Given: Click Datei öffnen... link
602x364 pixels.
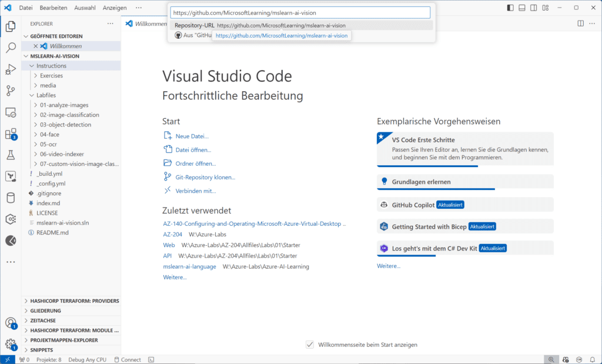Looking at the screenshot, I should point(193,150).
